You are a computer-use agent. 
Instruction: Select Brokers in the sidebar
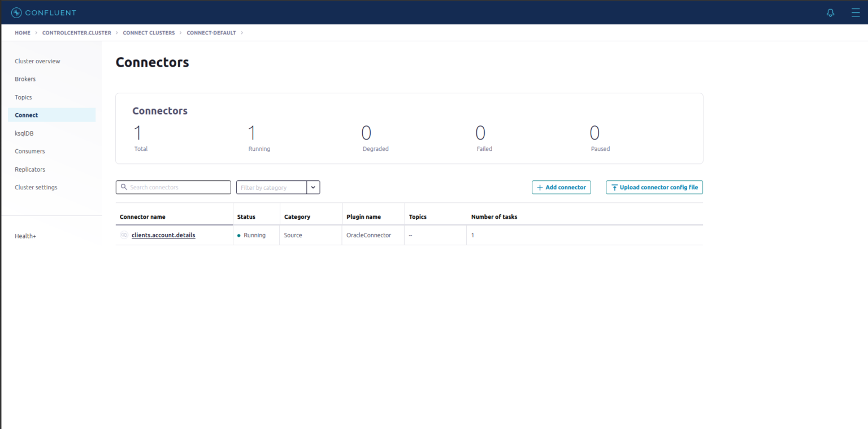(x=25, y=79)
